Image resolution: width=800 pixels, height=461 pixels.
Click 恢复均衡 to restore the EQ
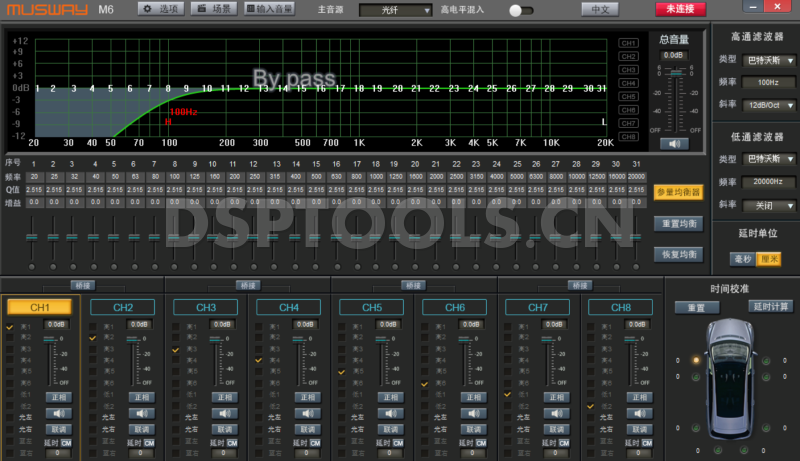tap(679, 254)
